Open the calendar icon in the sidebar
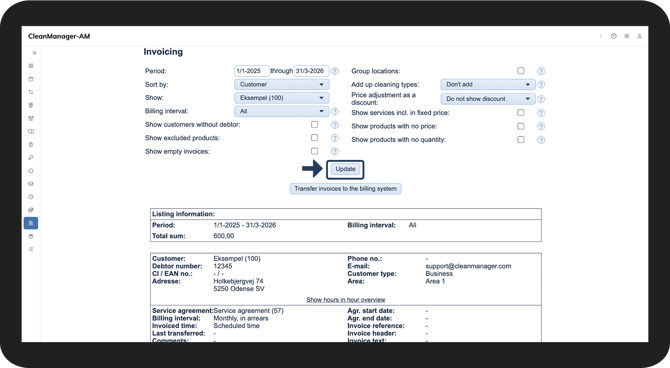This screenshot has height=368, width=670. [31, 79]
